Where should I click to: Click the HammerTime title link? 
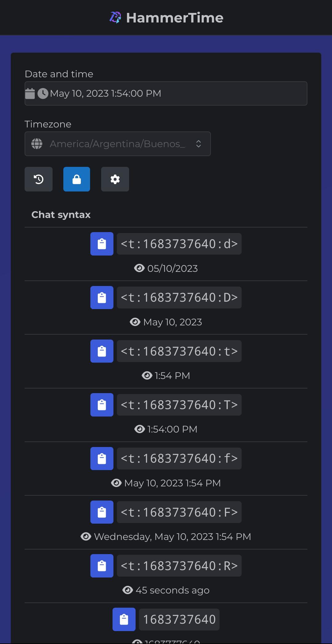click(175, 18)
